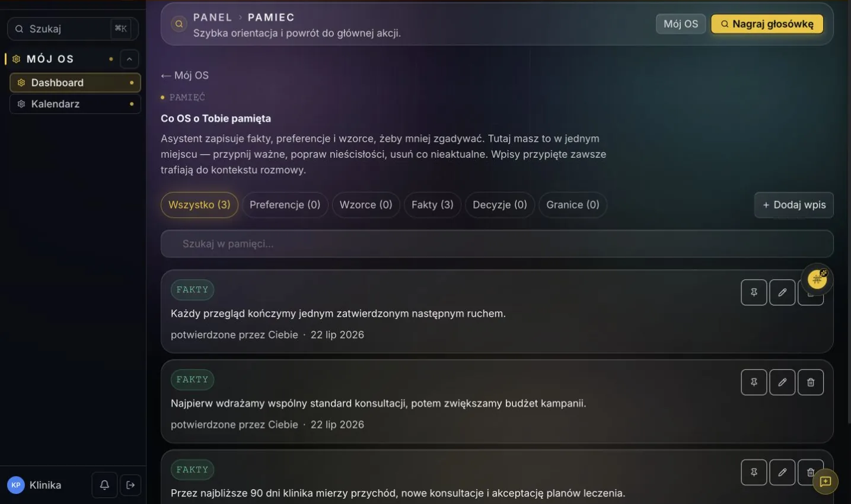Click the heading 'Co OS o Tobie pamięta'
Viewport: 851px width, 504px height.
point(216,119)
